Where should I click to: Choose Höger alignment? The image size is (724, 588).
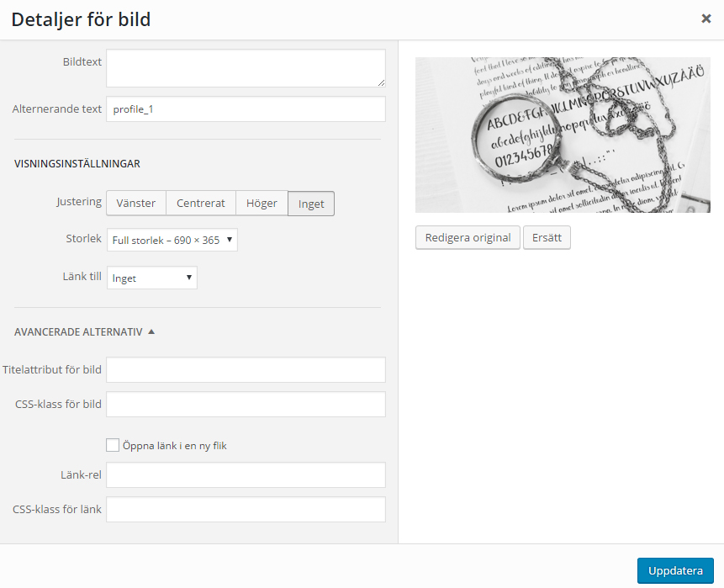point(262,204)
